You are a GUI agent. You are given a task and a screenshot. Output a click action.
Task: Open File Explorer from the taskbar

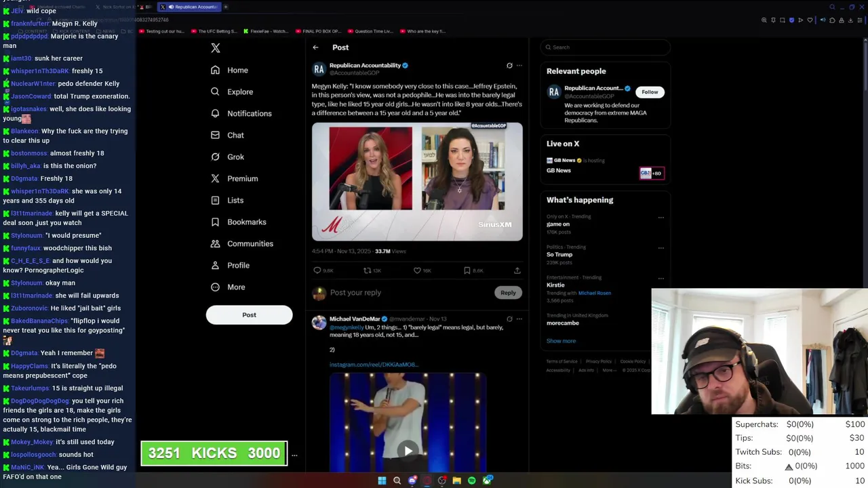[x=457, y=481]
